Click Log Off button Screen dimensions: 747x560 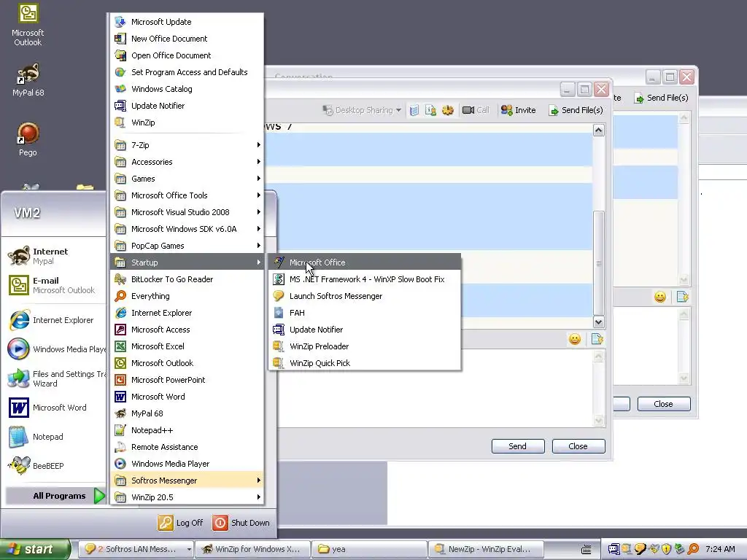coord(181,522)
